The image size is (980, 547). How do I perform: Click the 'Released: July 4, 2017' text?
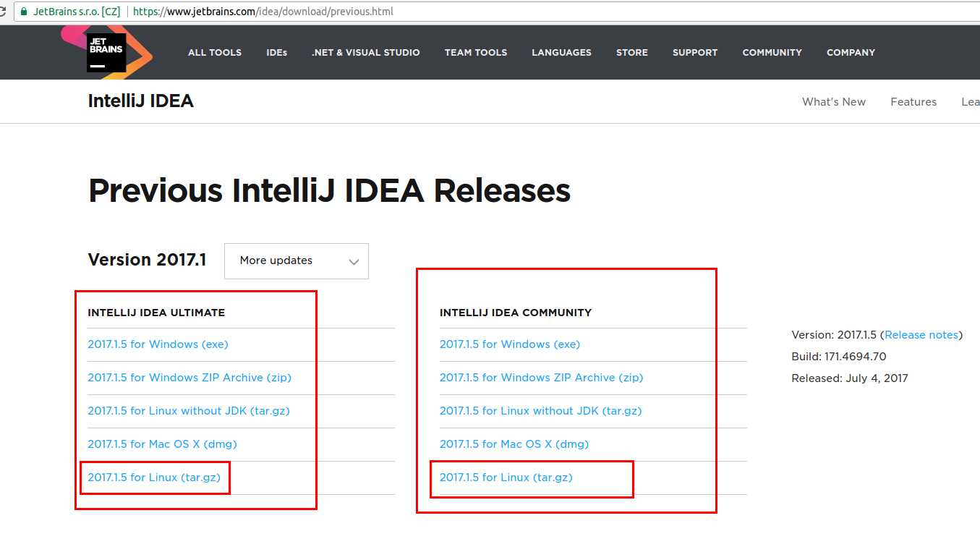click(x=850, y=378)
